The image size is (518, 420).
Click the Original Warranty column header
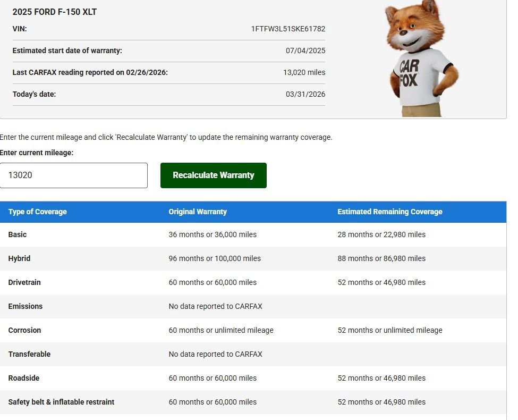coord(198,212)
